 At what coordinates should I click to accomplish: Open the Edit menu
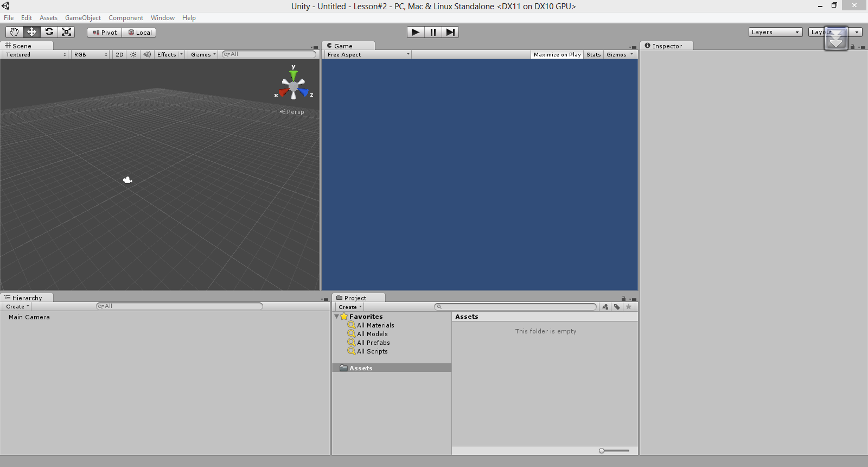(27, 18)
